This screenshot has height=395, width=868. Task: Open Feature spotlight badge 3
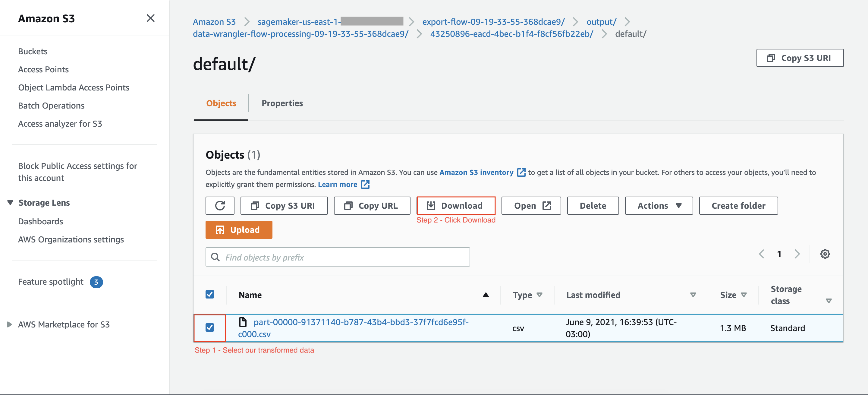point(96,282)
